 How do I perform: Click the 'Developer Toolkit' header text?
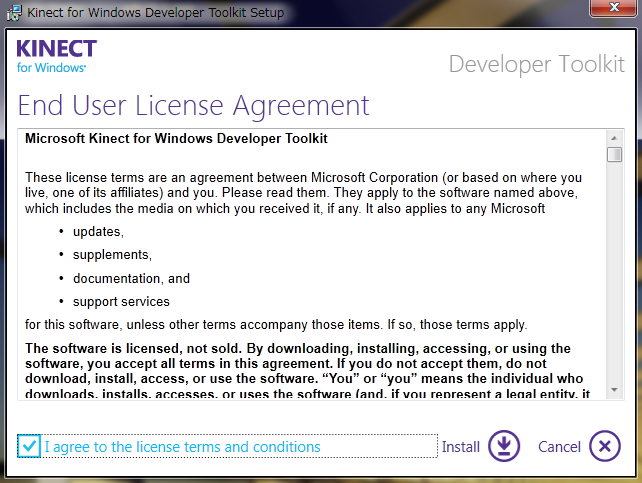coord(537,64)
